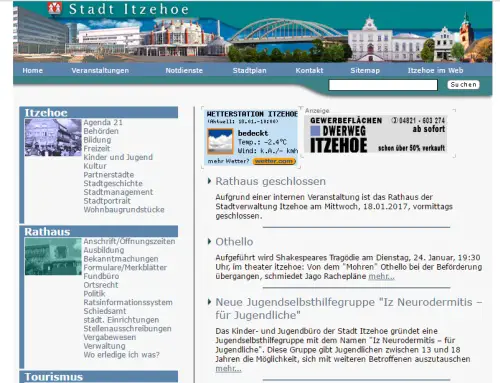
Task: Open the Stadtmanagement link
Action: point(118,192)
